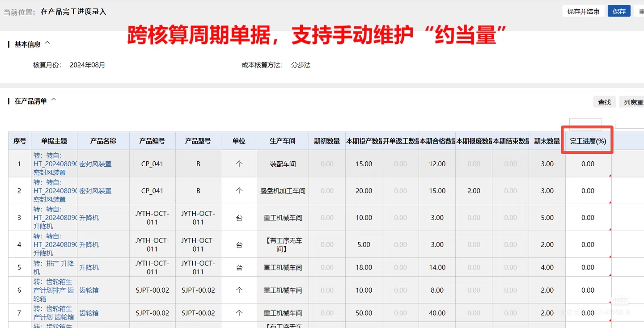Click the 18.00 投产数量 cell in row 5

point(364,267)
